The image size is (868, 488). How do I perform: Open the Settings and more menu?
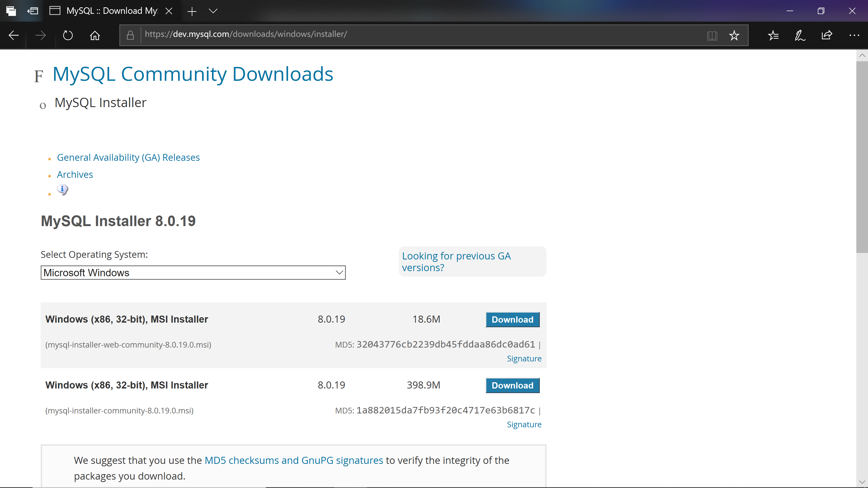point(854,35)
